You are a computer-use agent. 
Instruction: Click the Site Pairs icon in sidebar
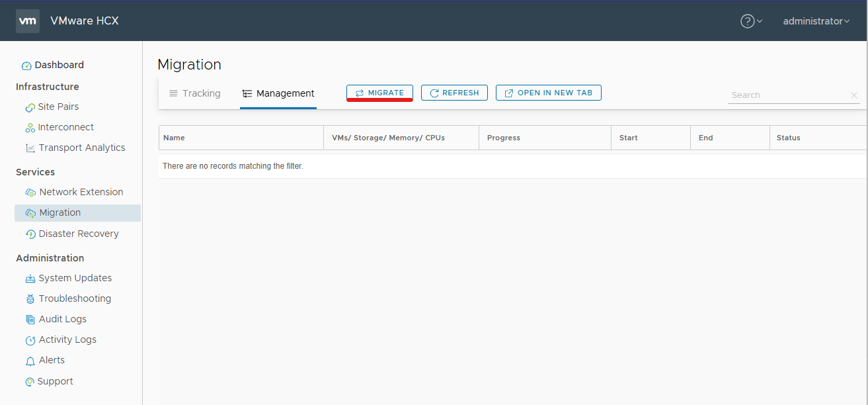coord(30,107)
